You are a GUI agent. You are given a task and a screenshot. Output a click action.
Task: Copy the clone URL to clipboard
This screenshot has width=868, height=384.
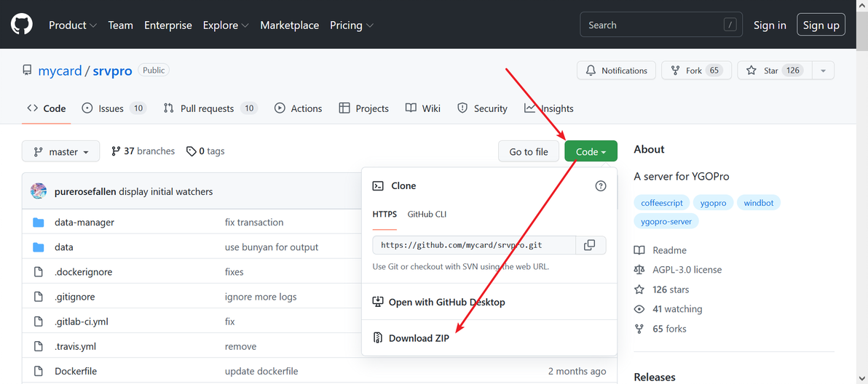590,245
